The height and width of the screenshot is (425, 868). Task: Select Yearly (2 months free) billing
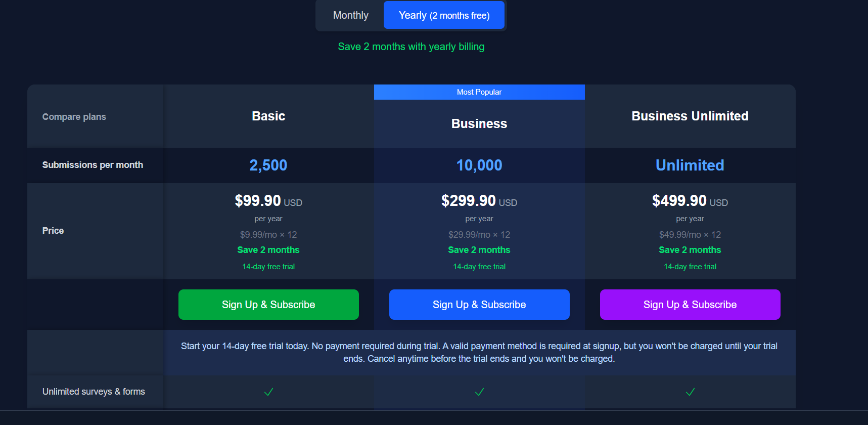coord(444,15)
